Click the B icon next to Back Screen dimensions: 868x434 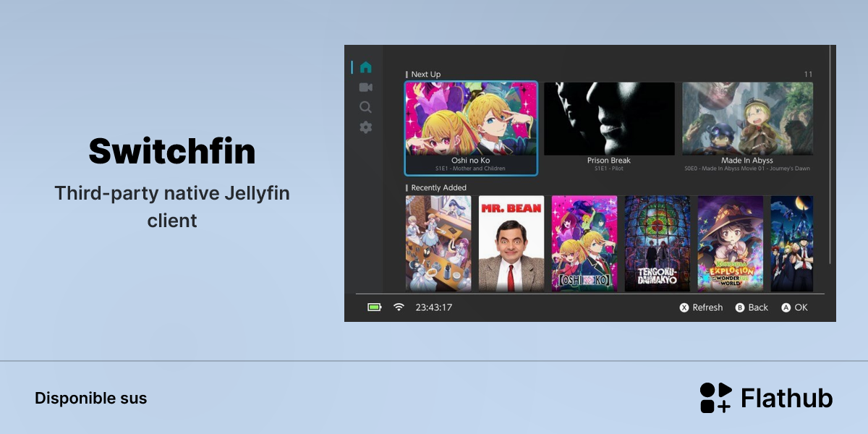740,307
